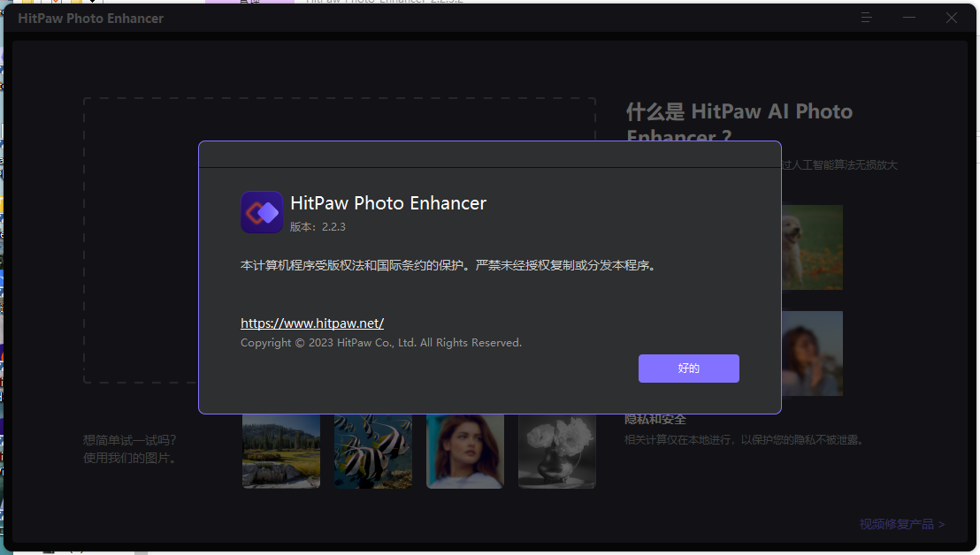Minimize the HitPaw Photo Enhancer window

(908, 18)
